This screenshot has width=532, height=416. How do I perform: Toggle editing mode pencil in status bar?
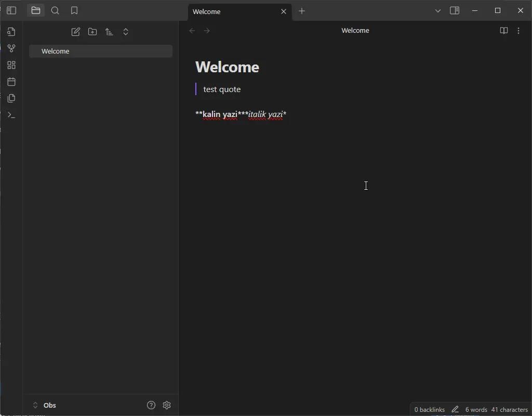tap(455, 410)
